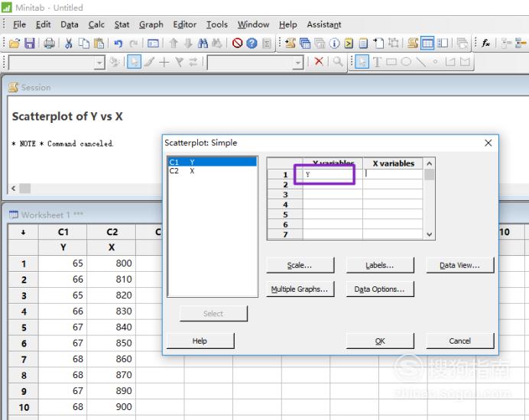Click the Labels... button
The width and height of the screenshot is (529, 420).
point(380,265)
